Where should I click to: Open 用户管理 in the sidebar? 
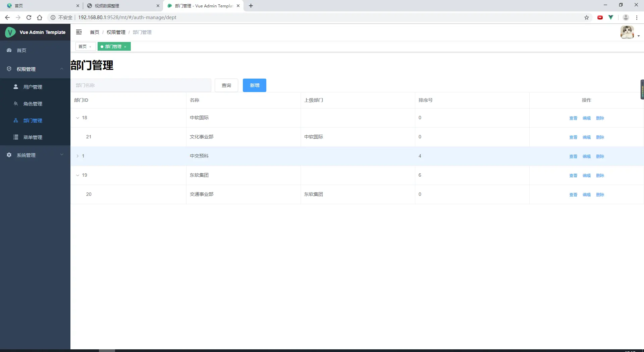tap(35, 87)
